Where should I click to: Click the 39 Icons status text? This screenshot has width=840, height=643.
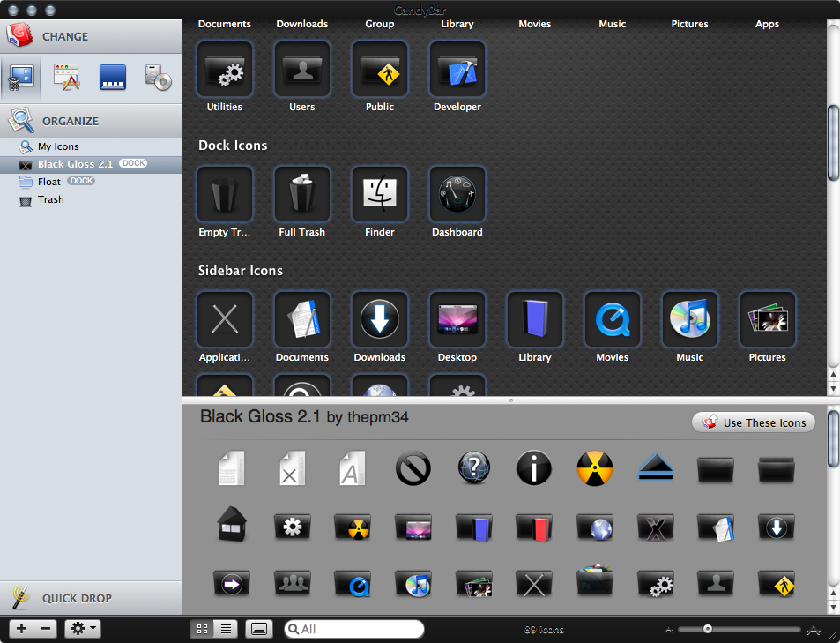[544, 630]
